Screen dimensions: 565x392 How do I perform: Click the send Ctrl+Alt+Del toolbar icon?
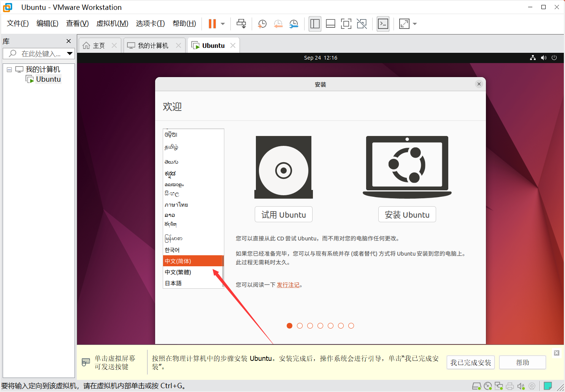pos(241,24)
